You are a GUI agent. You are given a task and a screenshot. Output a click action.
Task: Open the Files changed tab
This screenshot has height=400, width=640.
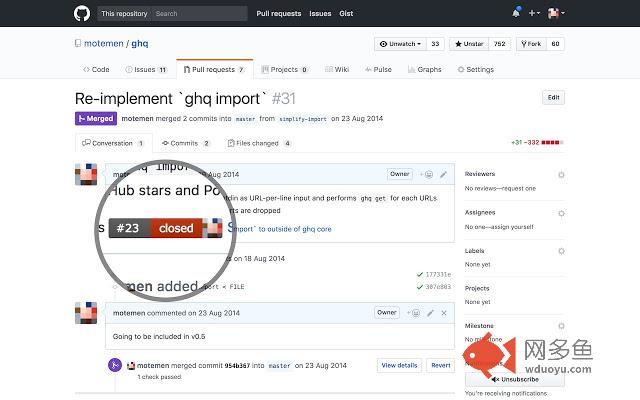(259, 143)
